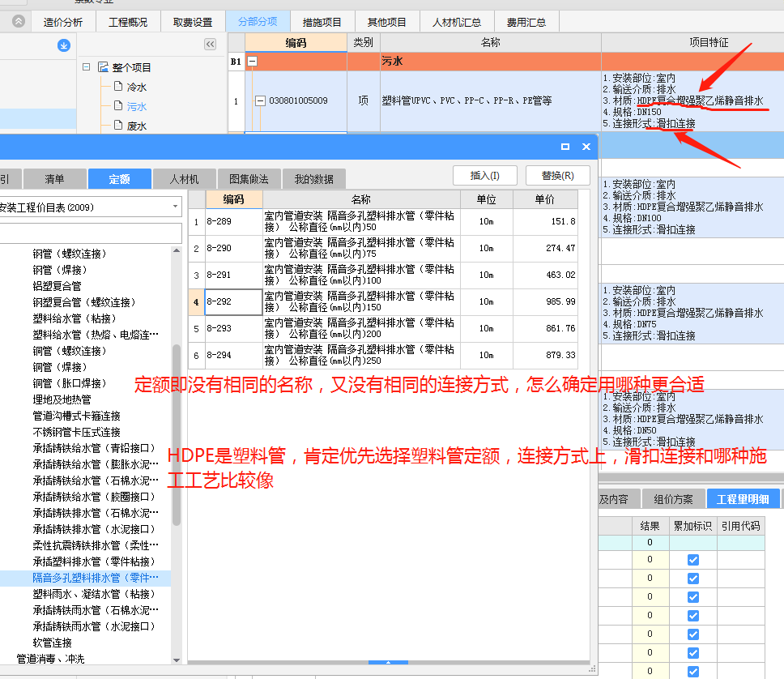Collapse the tree panel with double-chevron icon
784x679 pixels.
(210, 45)
